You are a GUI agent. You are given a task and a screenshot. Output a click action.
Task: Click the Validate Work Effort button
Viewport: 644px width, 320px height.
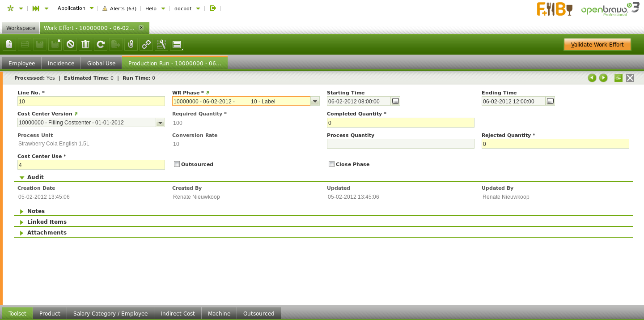(x=597, y=45)
